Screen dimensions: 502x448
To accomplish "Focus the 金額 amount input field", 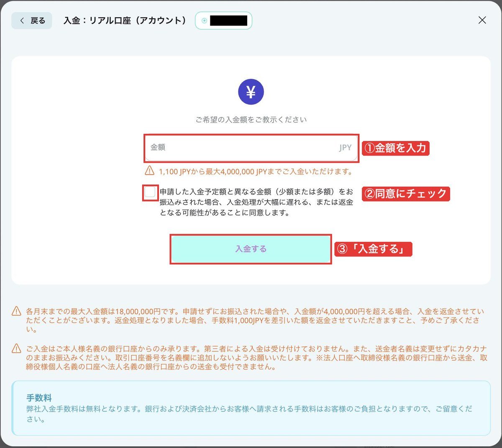I will click(251, 148).
